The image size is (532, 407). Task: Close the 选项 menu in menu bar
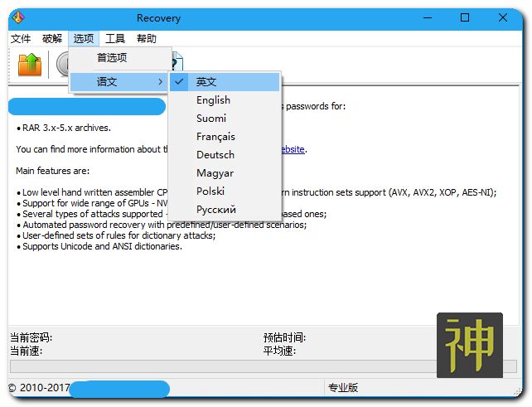pos(84,38)
